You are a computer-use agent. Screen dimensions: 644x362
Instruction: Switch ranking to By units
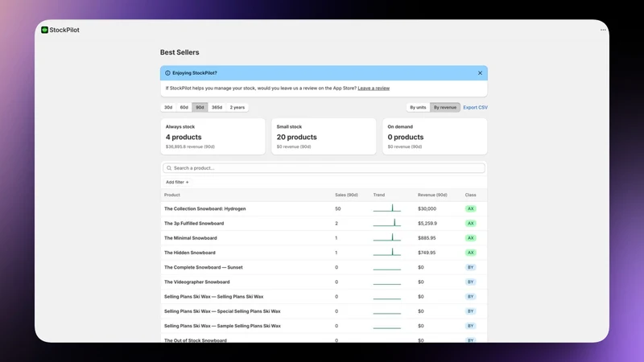coord(418,108)
